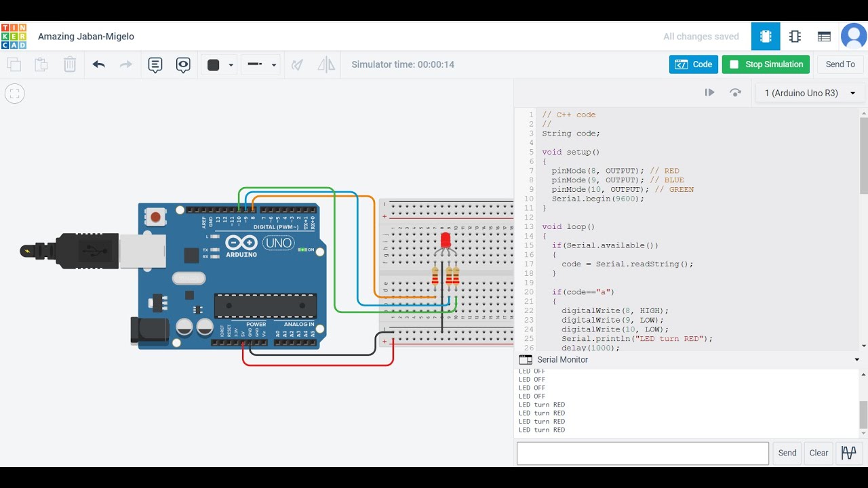Select the Paste icon in the toolbar
The height and width of the screenshot is (488, 868).
[x=41, y=65]
